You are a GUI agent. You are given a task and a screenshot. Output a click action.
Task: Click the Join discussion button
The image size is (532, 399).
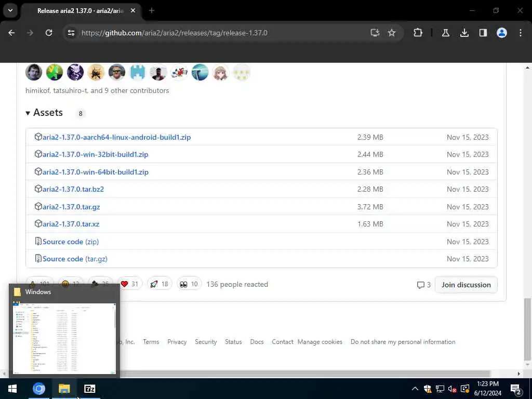click(466, 285)
